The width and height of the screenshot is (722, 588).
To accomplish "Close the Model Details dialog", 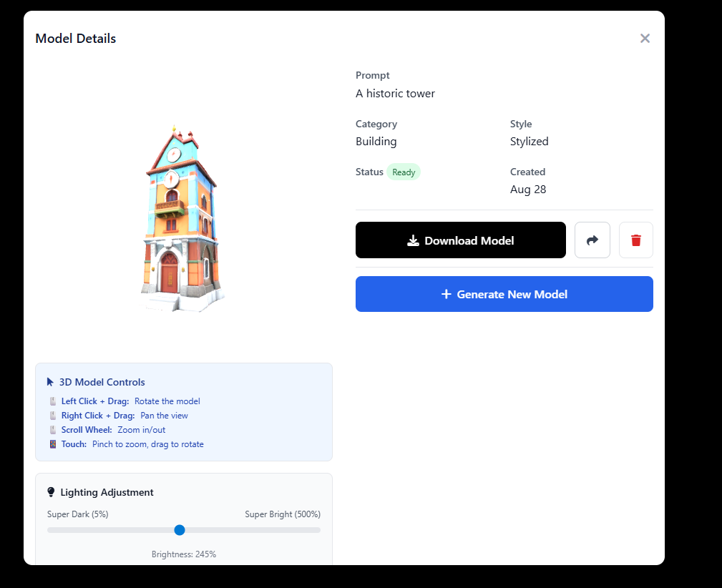I will click(x=645, y=39).
